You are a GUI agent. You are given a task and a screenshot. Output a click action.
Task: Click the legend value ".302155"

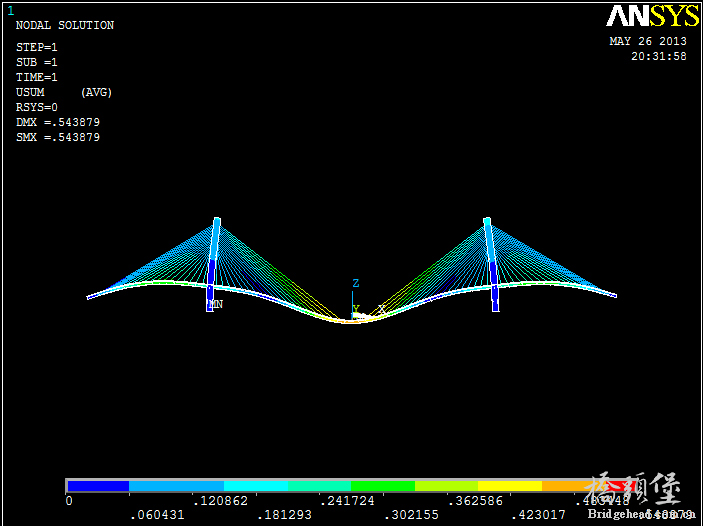(x=411, y=515)
